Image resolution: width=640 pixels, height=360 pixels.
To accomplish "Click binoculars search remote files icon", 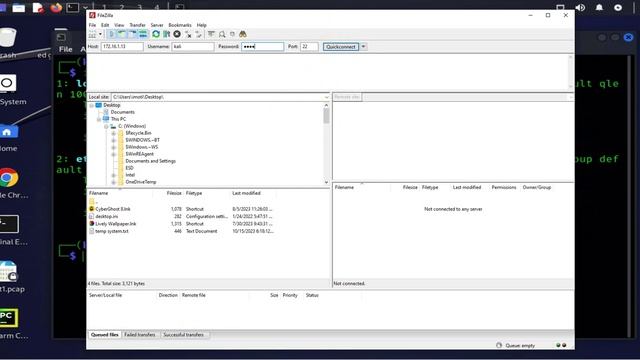I will 243,34.
